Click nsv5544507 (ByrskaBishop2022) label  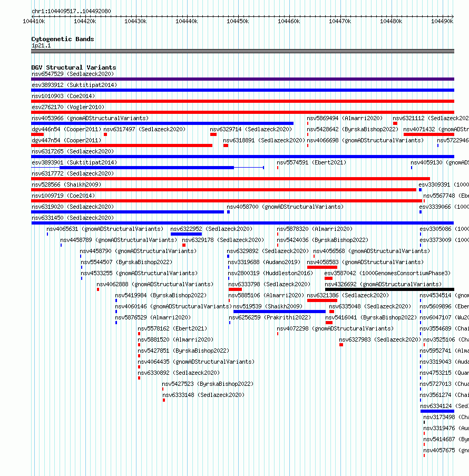(126, 263)
